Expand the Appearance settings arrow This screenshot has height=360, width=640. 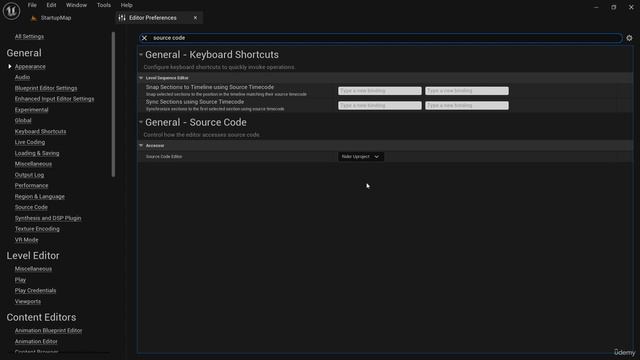10,67
